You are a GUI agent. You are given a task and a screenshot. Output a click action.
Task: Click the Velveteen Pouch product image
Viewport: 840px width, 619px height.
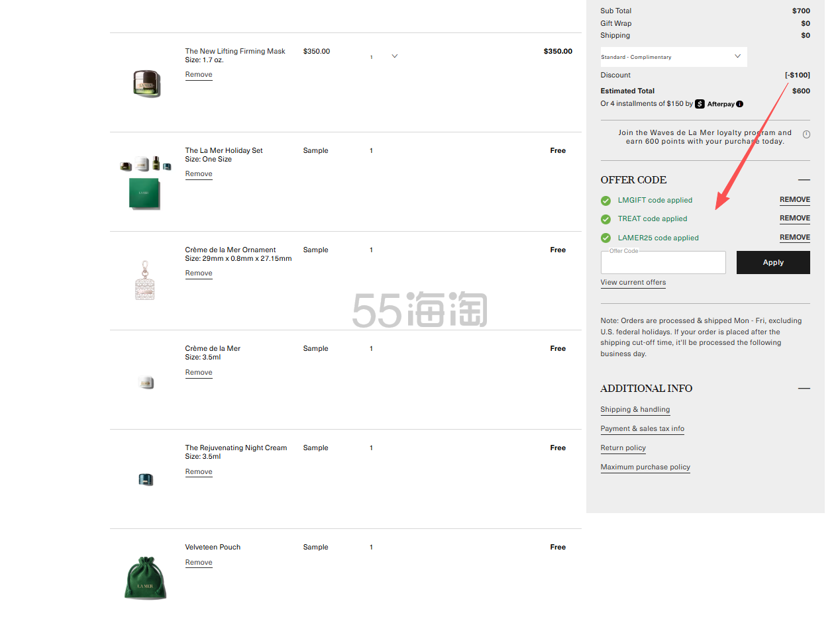146,577
